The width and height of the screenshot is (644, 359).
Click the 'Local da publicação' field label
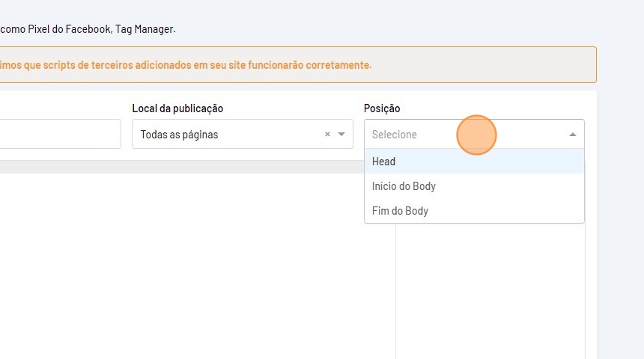click(177, 108)
